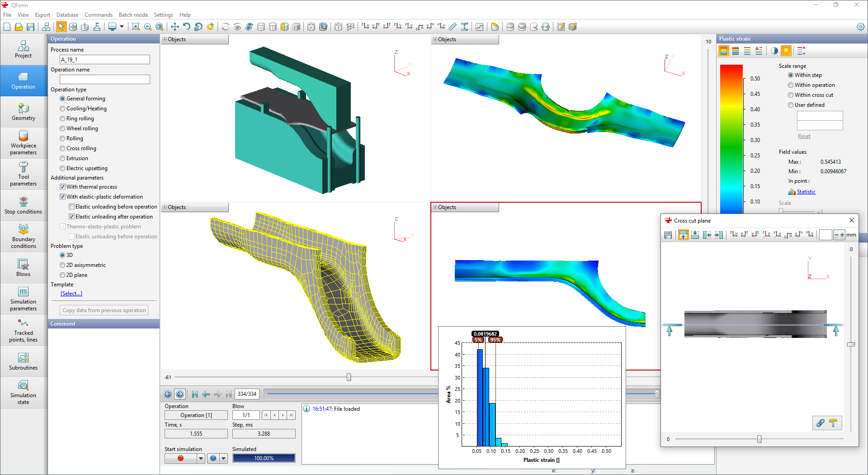Viewport: 868px width, 475px height.
Task: Open the Blows sidebar panel
Action: (24, 268)
